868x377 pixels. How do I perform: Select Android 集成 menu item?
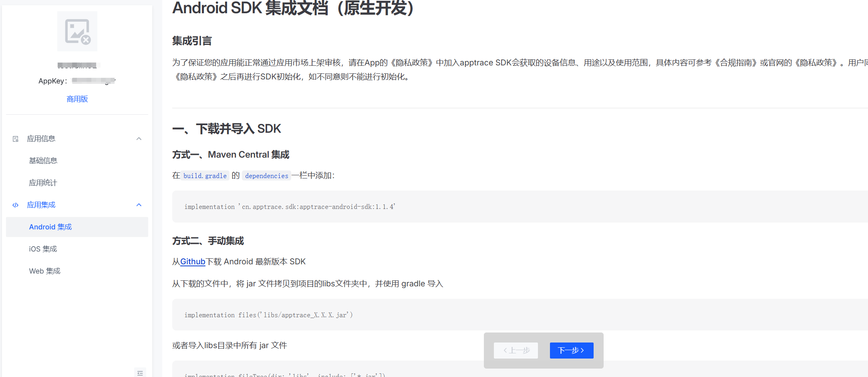pos(77,227)
